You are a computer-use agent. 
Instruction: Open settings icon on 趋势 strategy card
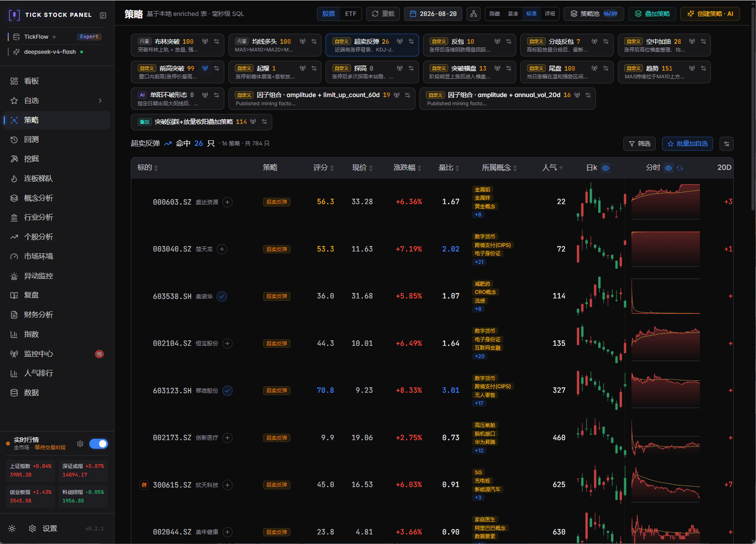[704, 68]
